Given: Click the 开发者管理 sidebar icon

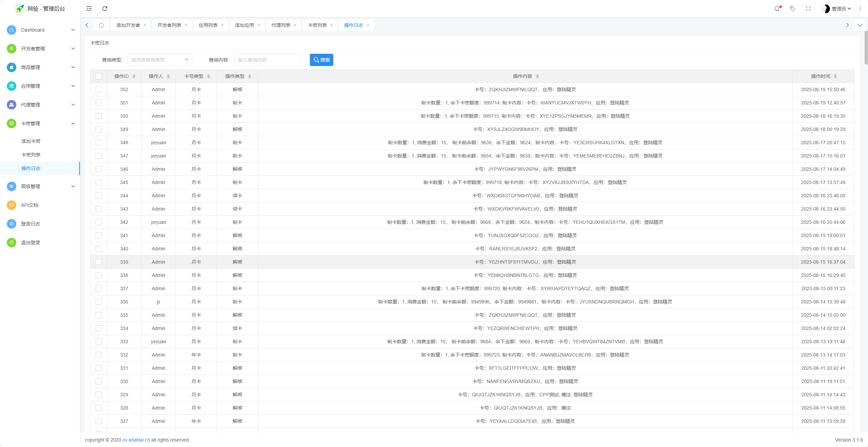Looking at the screenshot, I should [12, 49].
